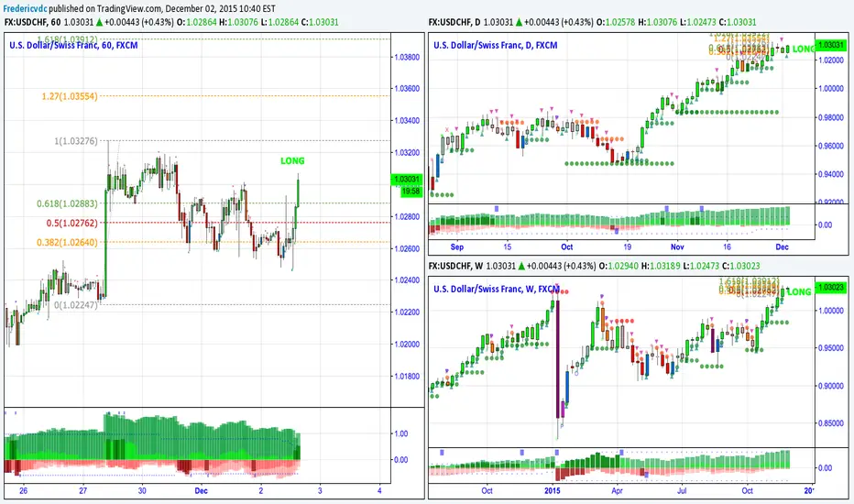Click 0.90000 on the weekly price axis
The width and height of the screenshot is (854, 504).
click(830, 386)
